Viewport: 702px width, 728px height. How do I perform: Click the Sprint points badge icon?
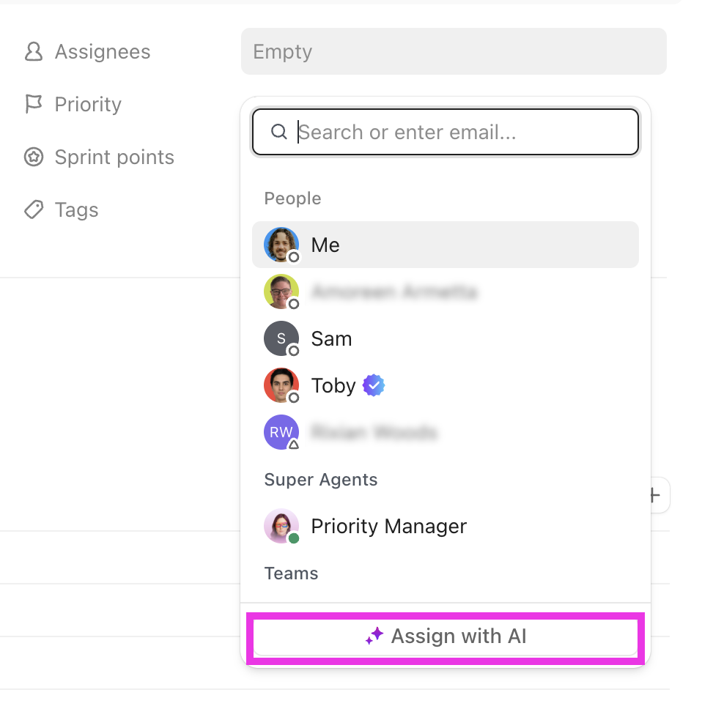click(34, 157)
